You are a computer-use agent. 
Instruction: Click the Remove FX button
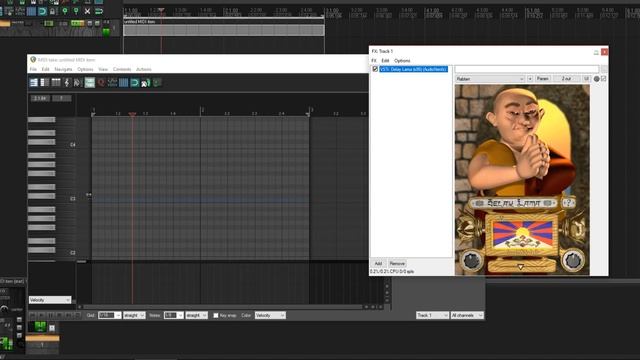(x=397, y=263)
